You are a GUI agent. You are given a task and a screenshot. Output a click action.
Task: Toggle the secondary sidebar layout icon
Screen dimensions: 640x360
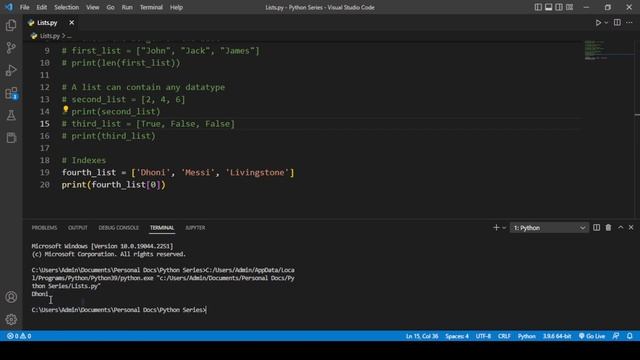[559, 7]
